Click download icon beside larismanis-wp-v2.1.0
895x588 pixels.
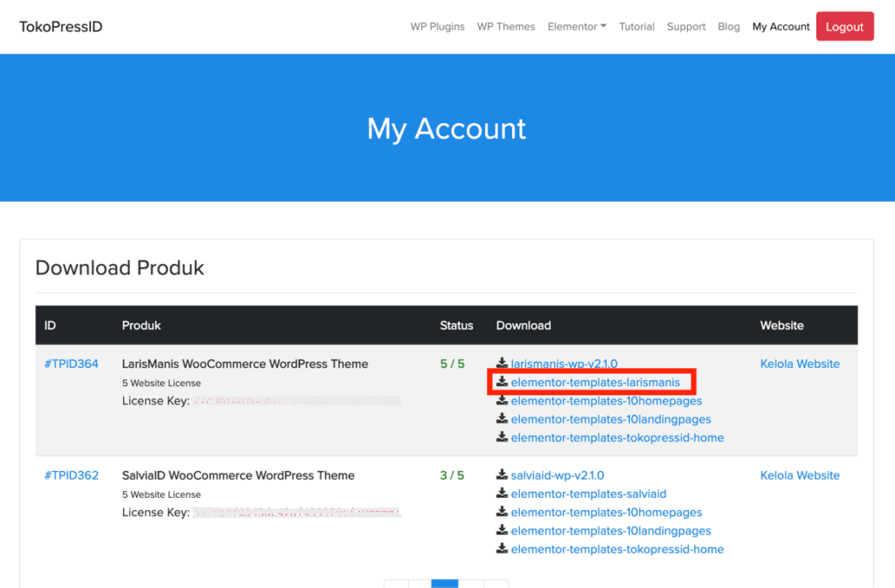coord(502,363)
